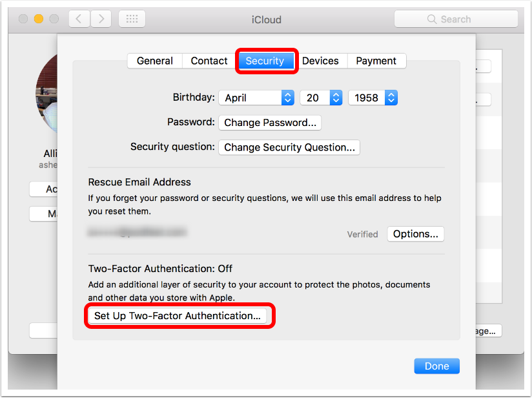532x398 pixels.
Task: Open rescue email Options button
Action: 416,234
